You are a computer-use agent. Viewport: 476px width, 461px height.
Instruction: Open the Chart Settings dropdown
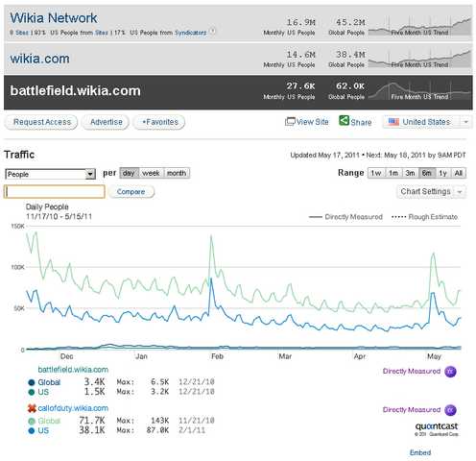pos(431,192)
